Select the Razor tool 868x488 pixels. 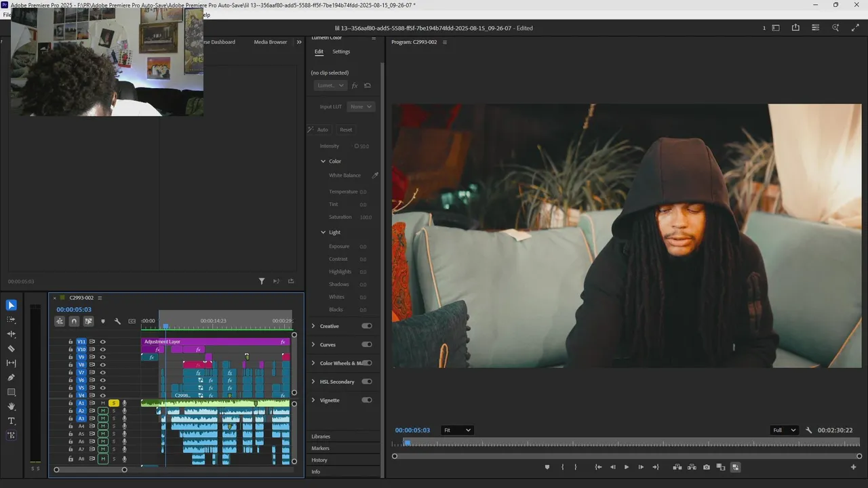(11, 348)
